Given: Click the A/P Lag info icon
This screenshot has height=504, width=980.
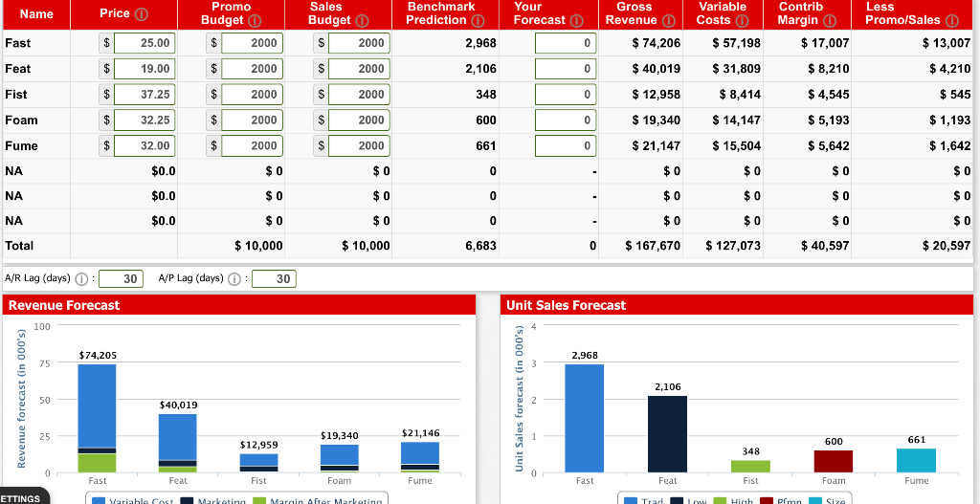Looking at the screenshot, I should [235, 278].
